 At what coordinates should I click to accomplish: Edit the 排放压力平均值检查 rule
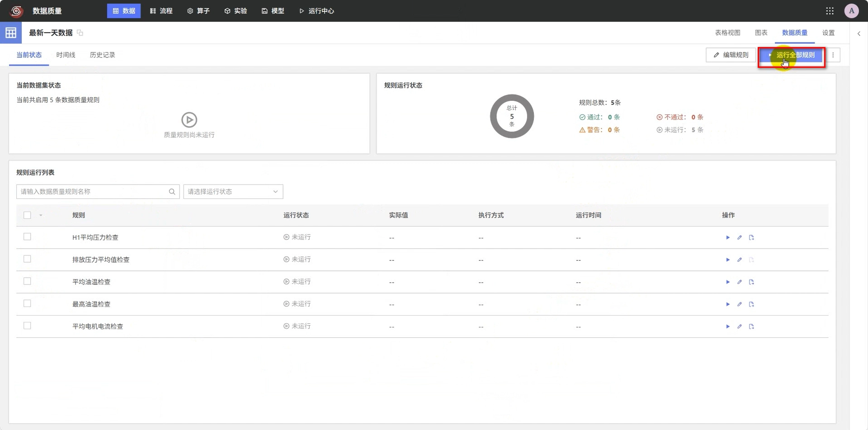[x=740, y=260]
